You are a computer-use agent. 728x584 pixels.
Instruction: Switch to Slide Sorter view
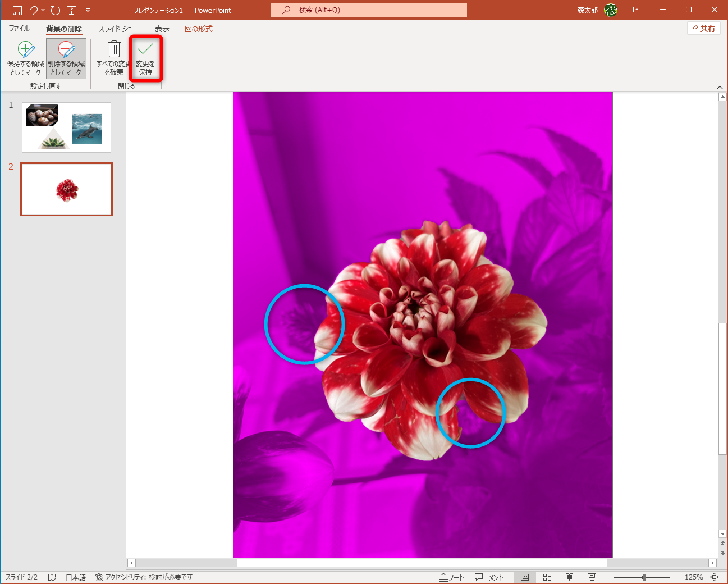[547, 577]
